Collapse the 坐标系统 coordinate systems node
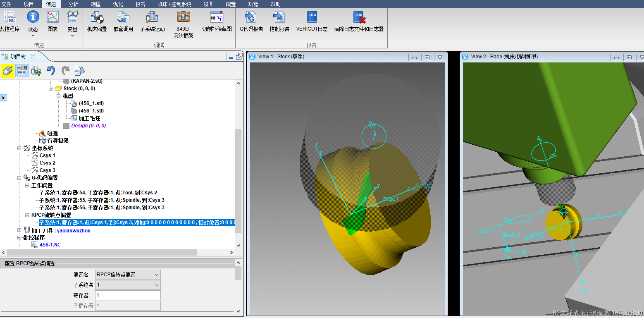Image resolution: width=644 pixels, height=318 pixels. [x=19, y=148]
